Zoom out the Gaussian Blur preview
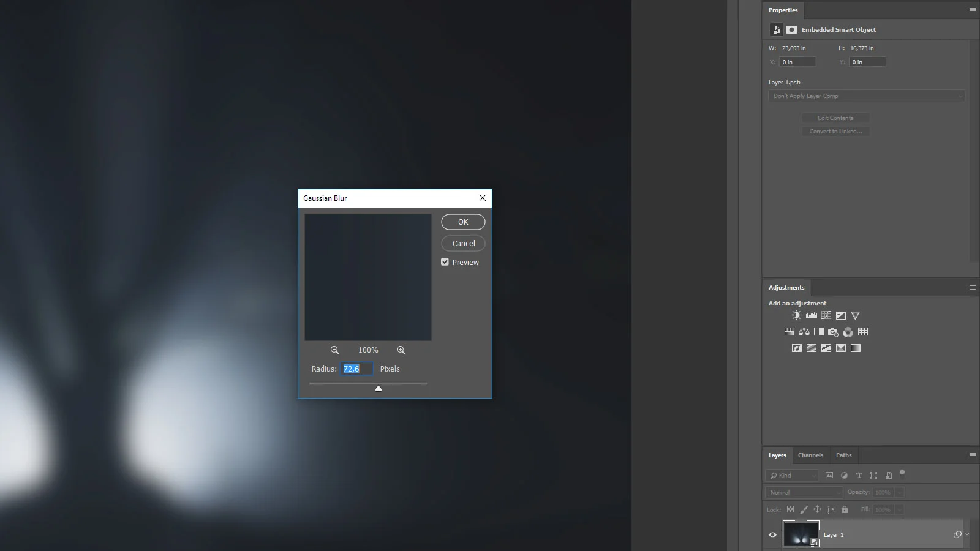The image size is (980, 551). click(x=334, y=350)
